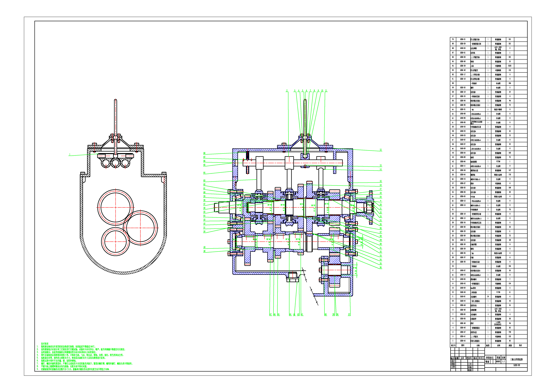The image size is (555, 392).
Task: Click part name '三挡从动齿轮z5'
Action: (476, 114)
